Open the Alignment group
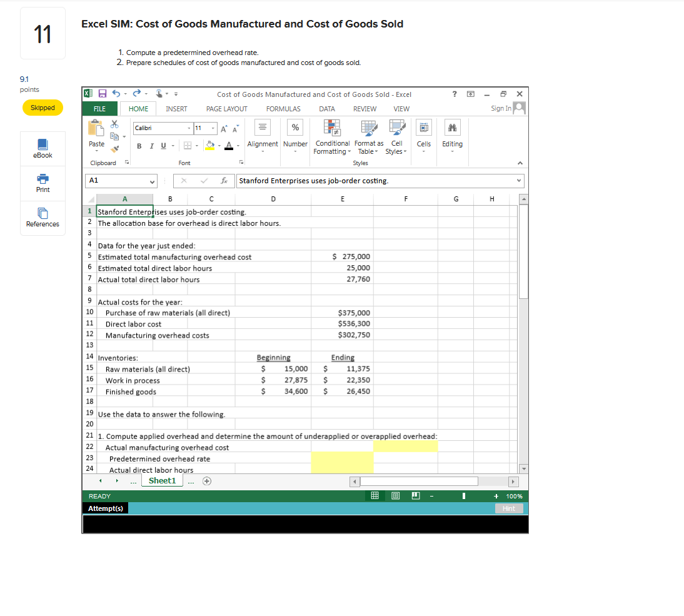684x616 pixels. pyautogui.click(x=262, y=136)
